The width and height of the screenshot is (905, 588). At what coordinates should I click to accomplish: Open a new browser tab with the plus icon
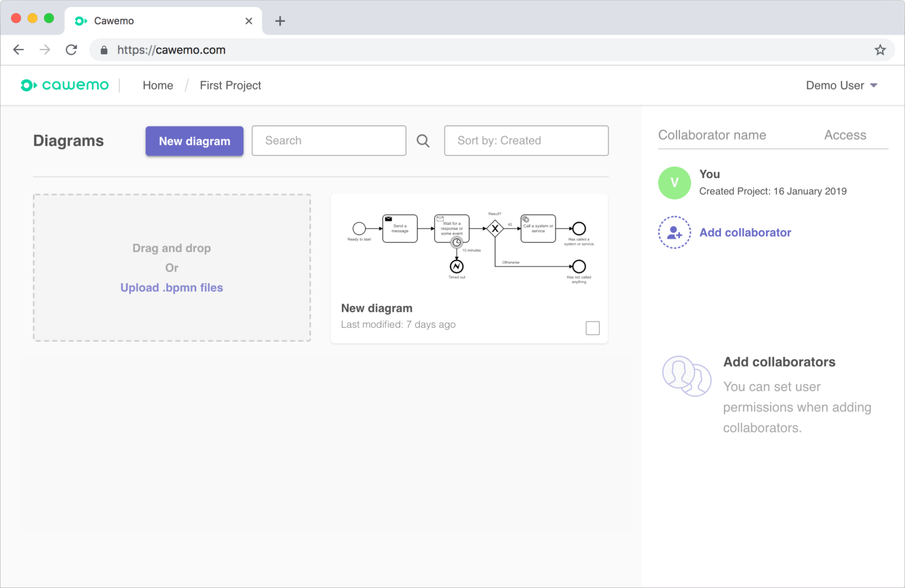(x=279, y=21)
